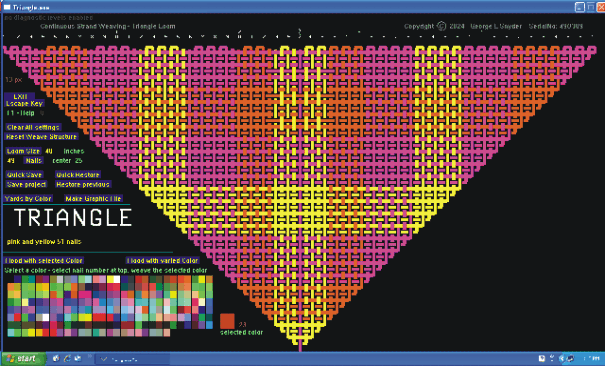Click the selected color number 23
The image size is (605, 366).
coord(242,325)
